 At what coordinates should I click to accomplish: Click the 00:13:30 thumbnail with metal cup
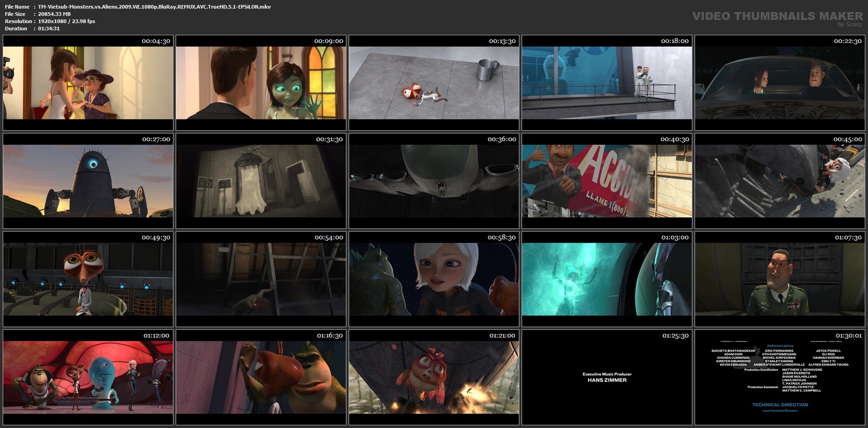click(434, 83)
